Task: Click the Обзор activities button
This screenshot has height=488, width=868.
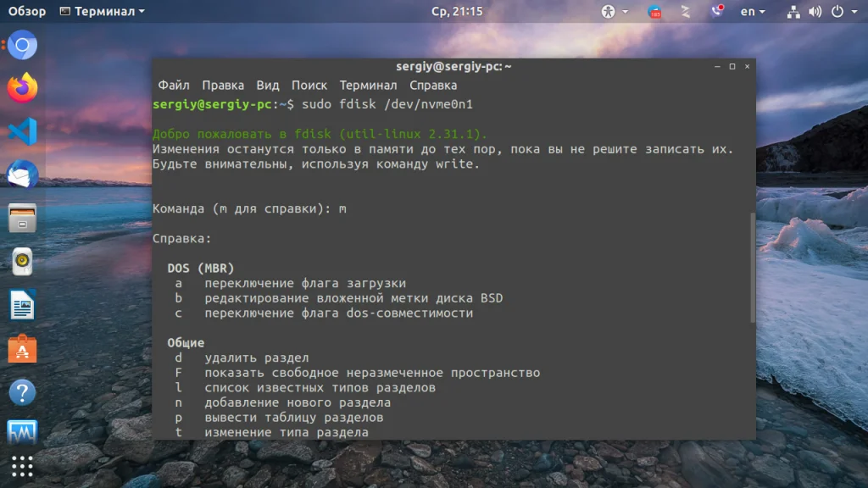Action: 26,11
